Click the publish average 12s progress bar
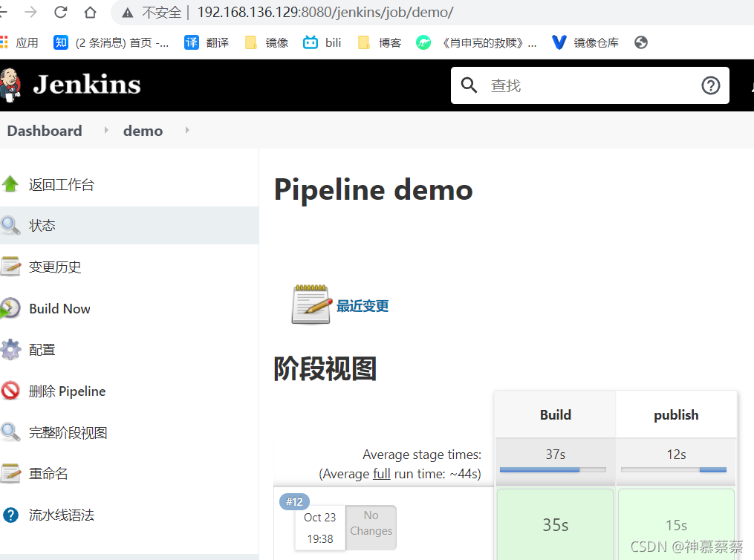The image size is (754, 560). pos(674,469)
